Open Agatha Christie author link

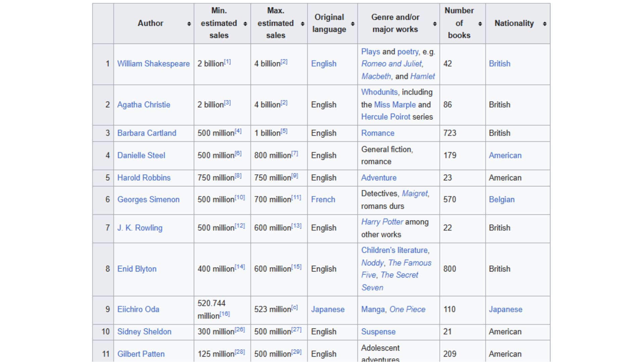click(144, 105)
